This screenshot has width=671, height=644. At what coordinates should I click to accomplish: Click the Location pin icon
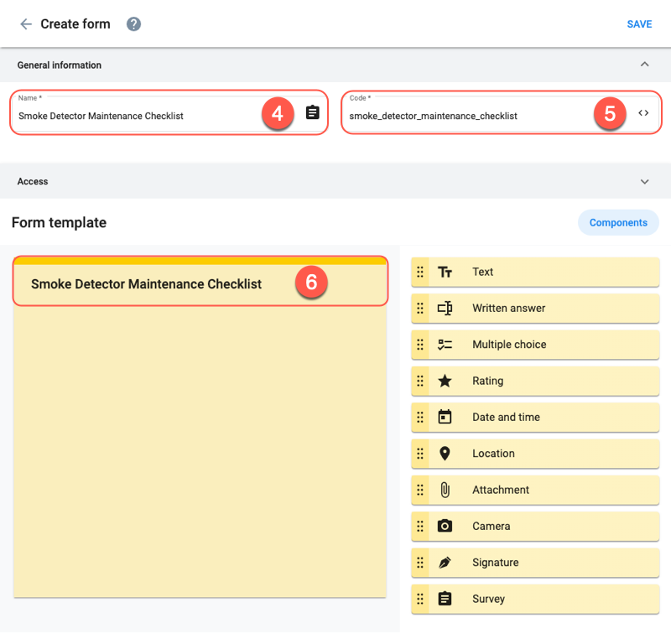point(445,454)
